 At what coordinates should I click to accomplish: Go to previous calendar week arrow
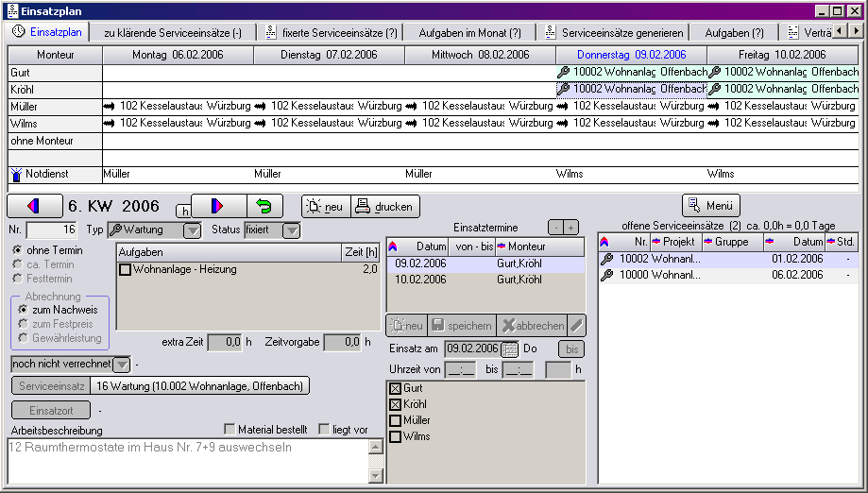pos(34,206)
